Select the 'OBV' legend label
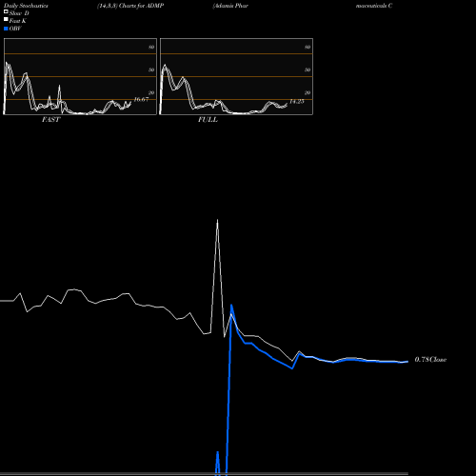This screenshot has height=476, width=476. point(15,29)
